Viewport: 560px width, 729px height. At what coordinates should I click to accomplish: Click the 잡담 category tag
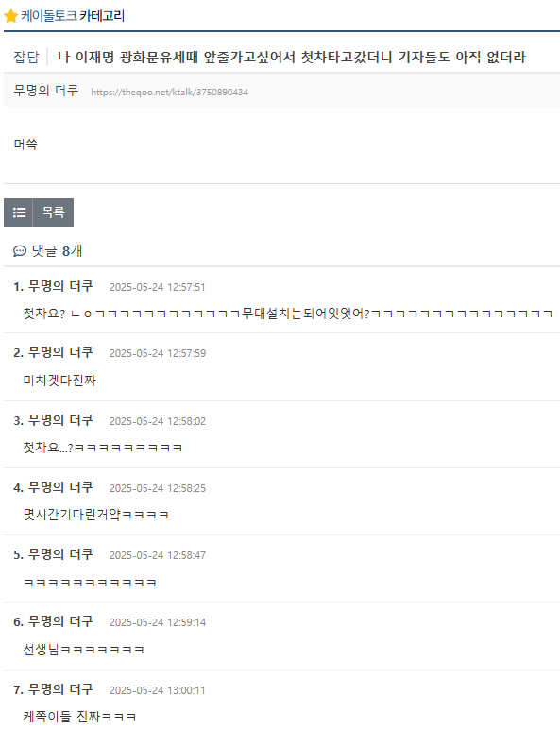coord(26,58)
